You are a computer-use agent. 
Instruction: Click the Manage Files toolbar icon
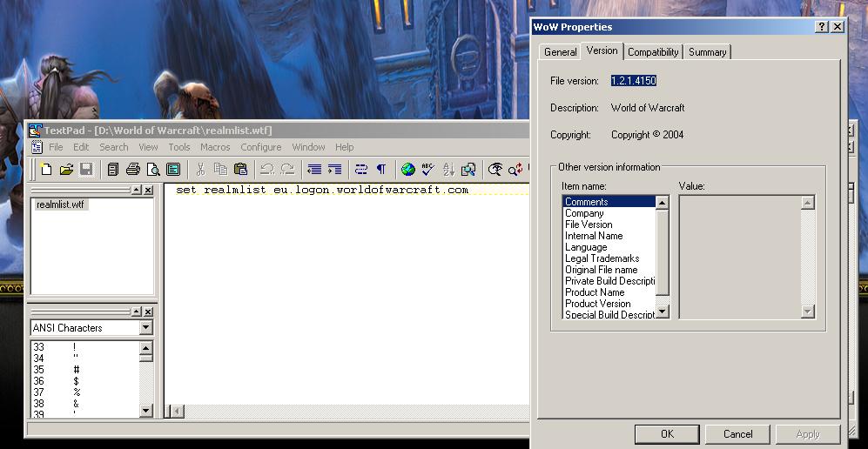[113, 169]
